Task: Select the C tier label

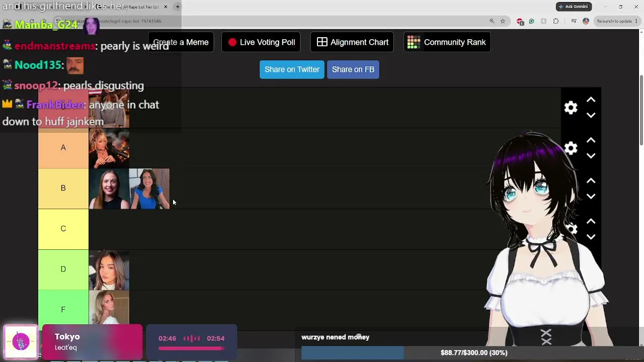Action: (x=63, y=229)
